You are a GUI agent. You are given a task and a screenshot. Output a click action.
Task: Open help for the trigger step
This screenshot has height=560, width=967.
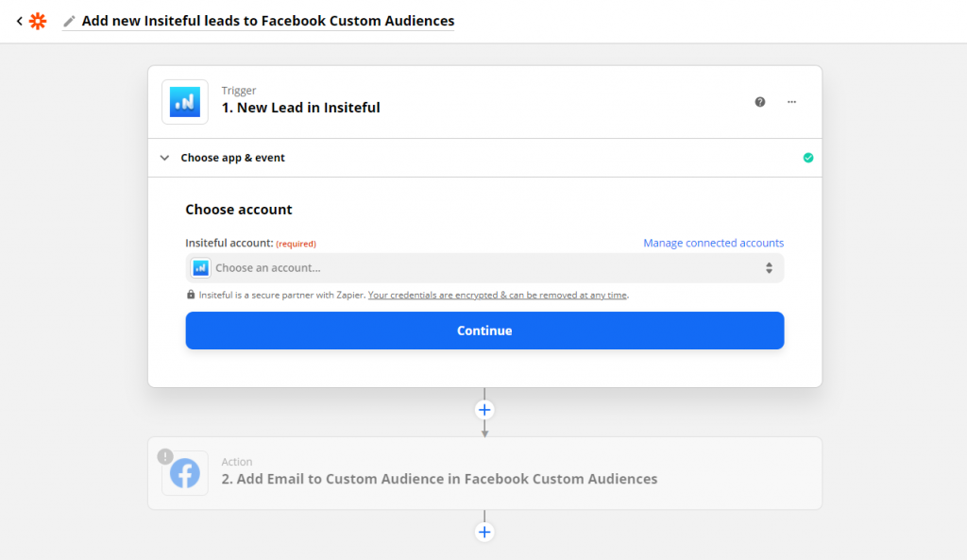[x=760, y=102]
